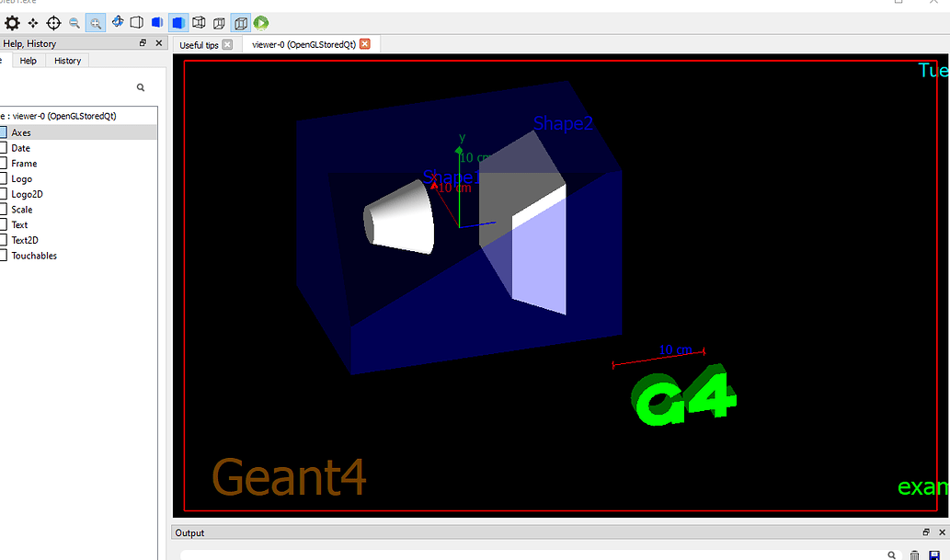
Task: Select the pick (touchable) crosshair tool
Action: coord(53,23)
